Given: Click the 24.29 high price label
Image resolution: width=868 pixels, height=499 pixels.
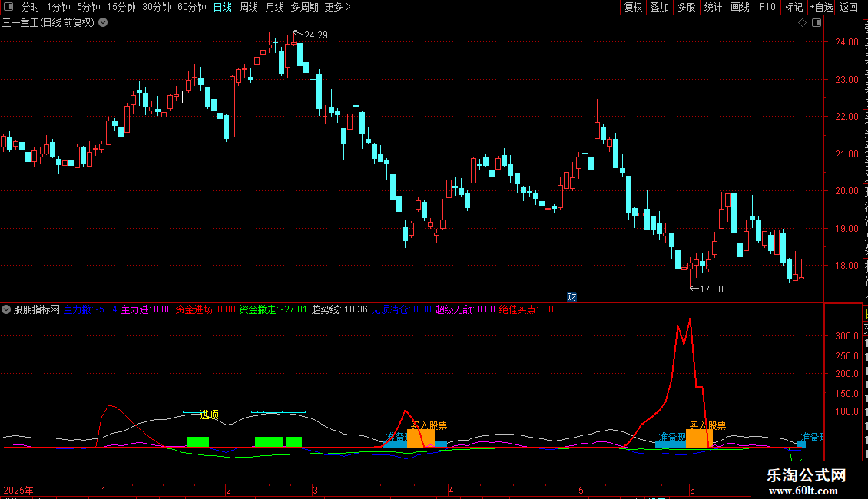Looking at the screenshot, I should (x=316, y=35).
